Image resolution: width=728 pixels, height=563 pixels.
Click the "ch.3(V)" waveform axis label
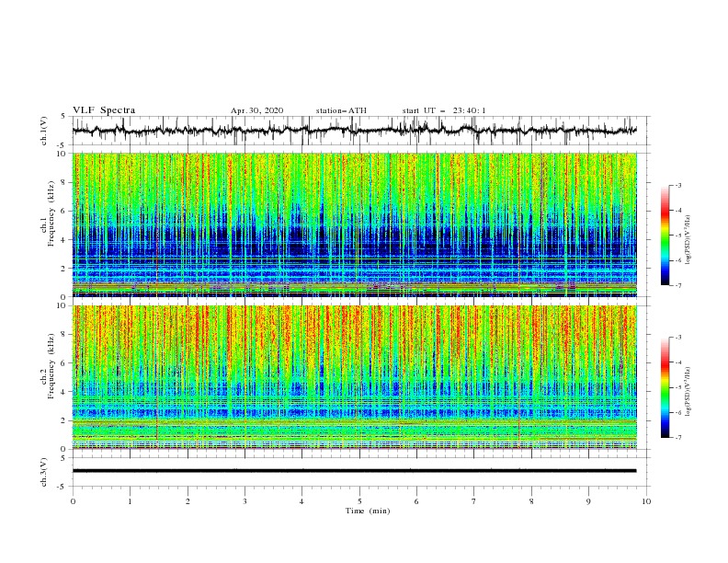(x=45, y=472)
